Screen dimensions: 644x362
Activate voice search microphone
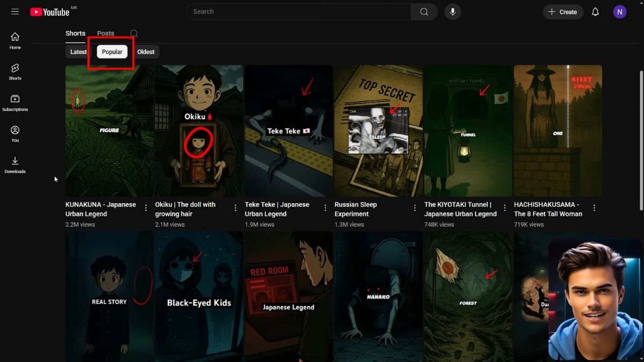click(x=452, y=12)
